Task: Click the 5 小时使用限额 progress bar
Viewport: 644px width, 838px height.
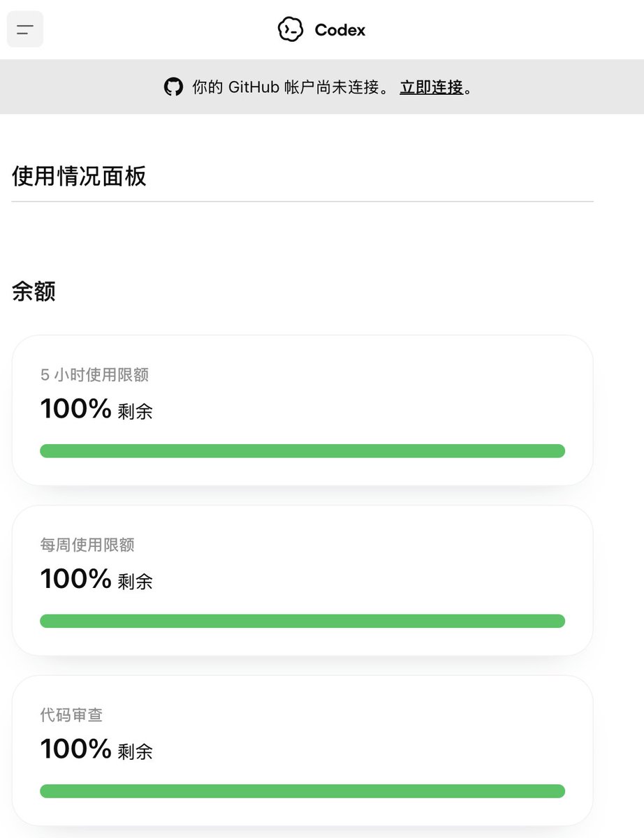Action: click(302, 451)
